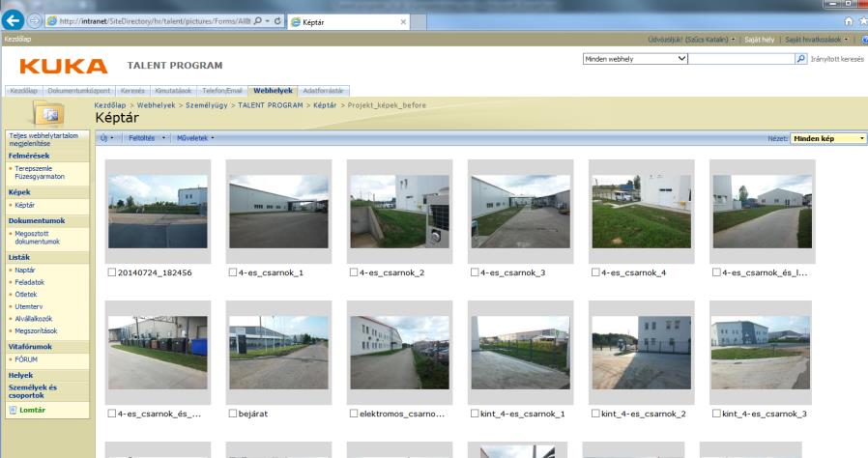Open the Új dropdown menu
This screenshot has height=458, width=868.
click(107, 138)
